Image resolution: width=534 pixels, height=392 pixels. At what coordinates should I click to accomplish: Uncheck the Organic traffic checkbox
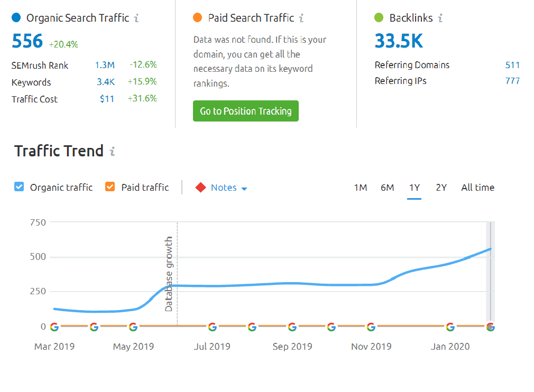tap(19, 187)
